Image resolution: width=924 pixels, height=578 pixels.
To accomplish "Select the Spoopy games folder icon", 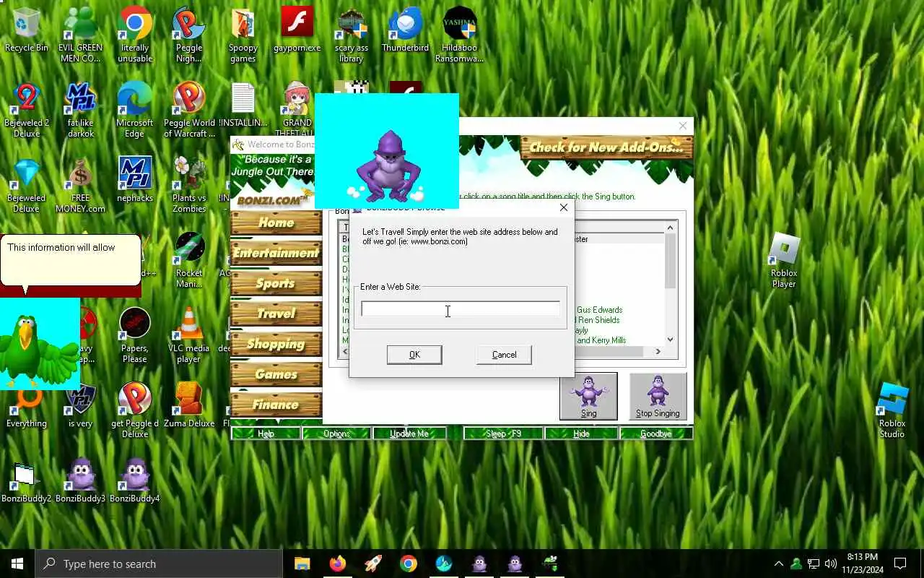I will coord(243,35).
